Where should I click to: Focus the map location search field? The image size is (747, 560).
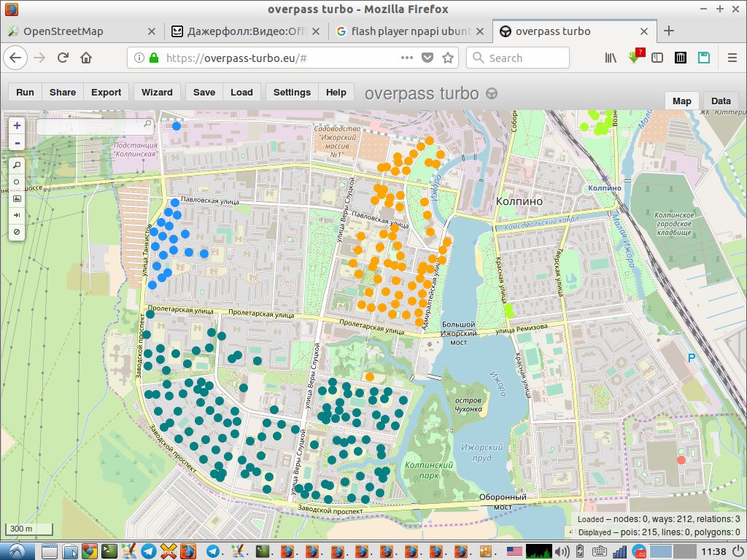click(95, 125)
